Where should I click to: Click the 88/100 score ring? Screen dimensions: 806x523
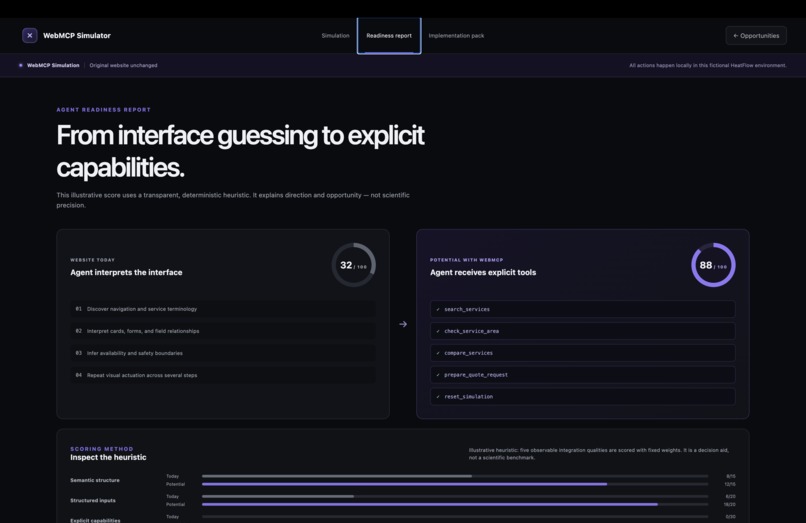pos(713,265)
